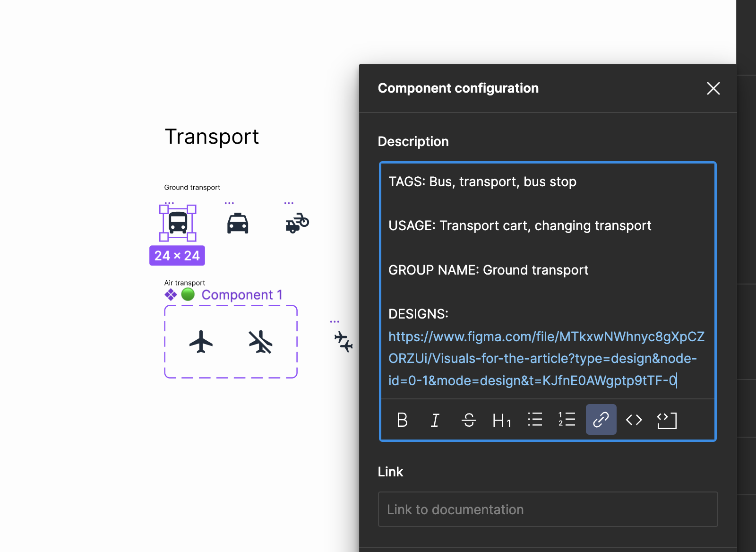This screenshot has width=756, height=552.
Task: Click the Transport heading text
Action: coord(212,137)
